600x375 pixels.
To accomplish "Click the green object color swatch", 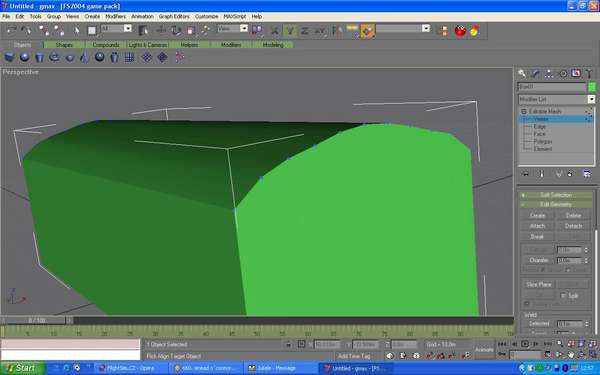I will click(x=592, y=87).
